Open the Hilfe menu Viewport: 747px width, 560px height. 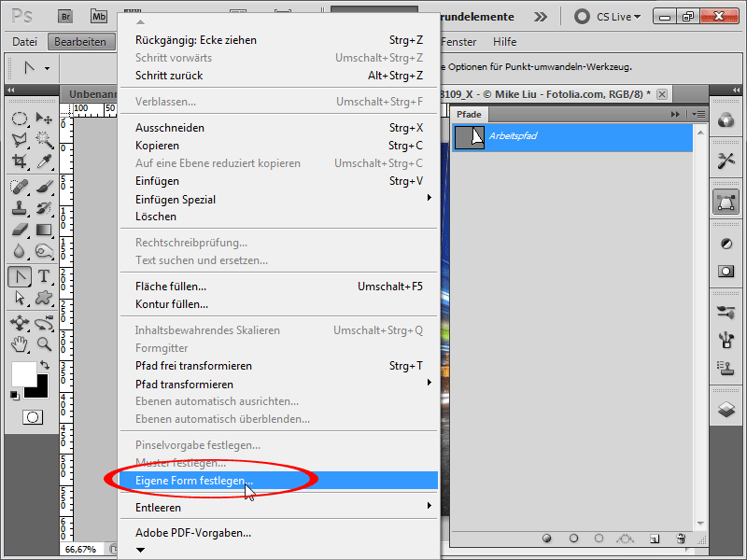pos(504,42)
